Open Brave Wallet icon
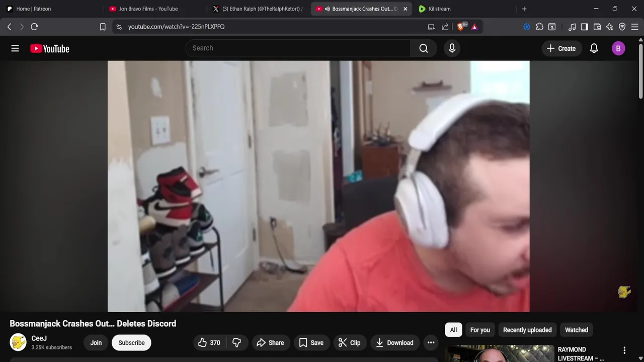Screen dimensions: 644x362 (x=597, y=27)
